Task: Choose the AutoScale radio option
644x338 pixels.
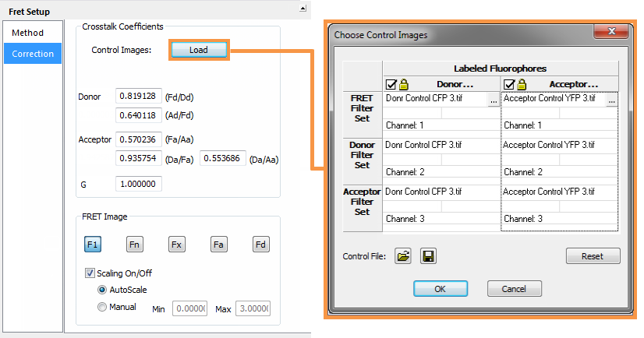Action: [102, 289]
